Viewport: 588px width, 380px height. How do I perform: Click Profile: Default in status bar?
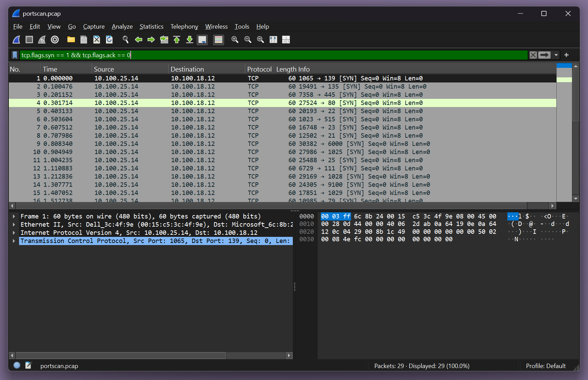(x=546, y=366)
